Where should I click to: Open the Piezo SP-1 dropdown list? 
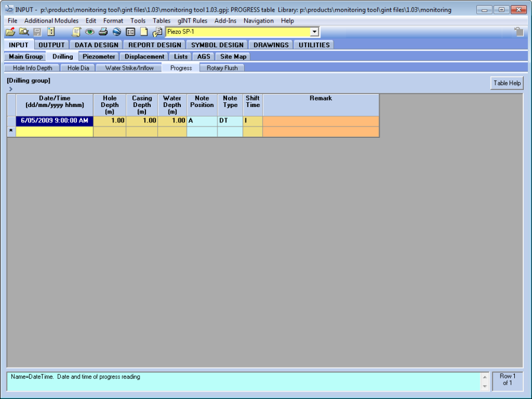(314, 32)
